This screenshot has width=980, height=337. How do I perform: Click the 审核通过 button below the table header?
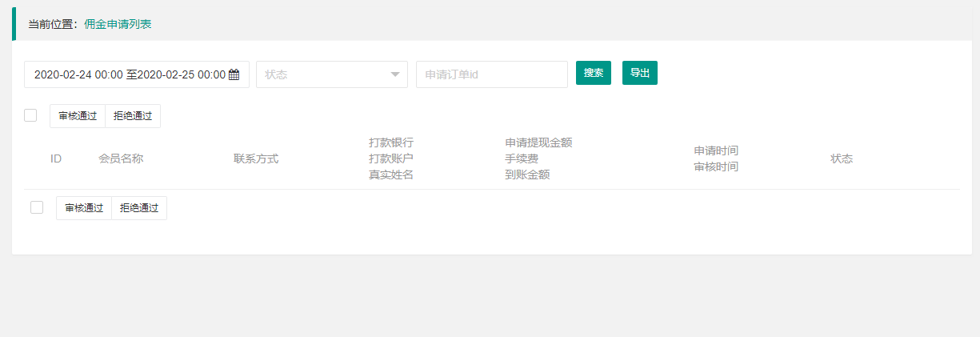click(x=84, y=208)
